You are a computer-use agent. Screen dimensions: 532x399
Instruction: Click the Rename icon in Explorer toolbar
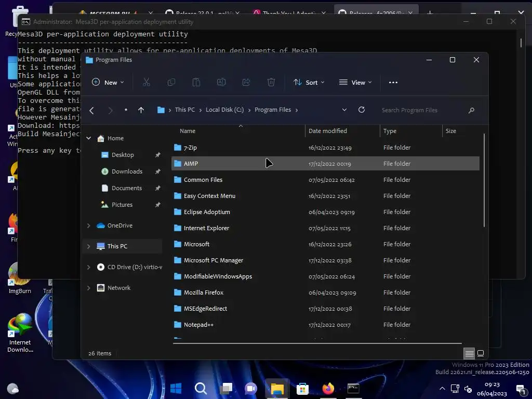tap(221, 82)
